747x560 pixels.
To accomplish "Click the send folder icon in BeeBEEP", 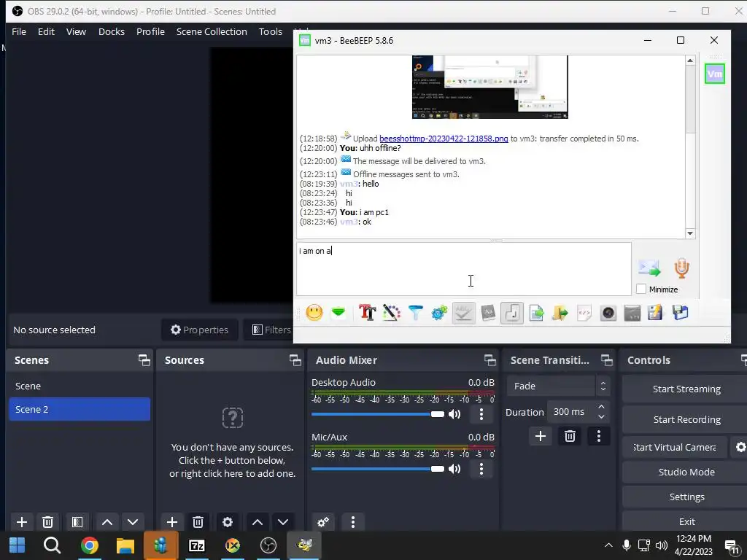I will (560, 313).
